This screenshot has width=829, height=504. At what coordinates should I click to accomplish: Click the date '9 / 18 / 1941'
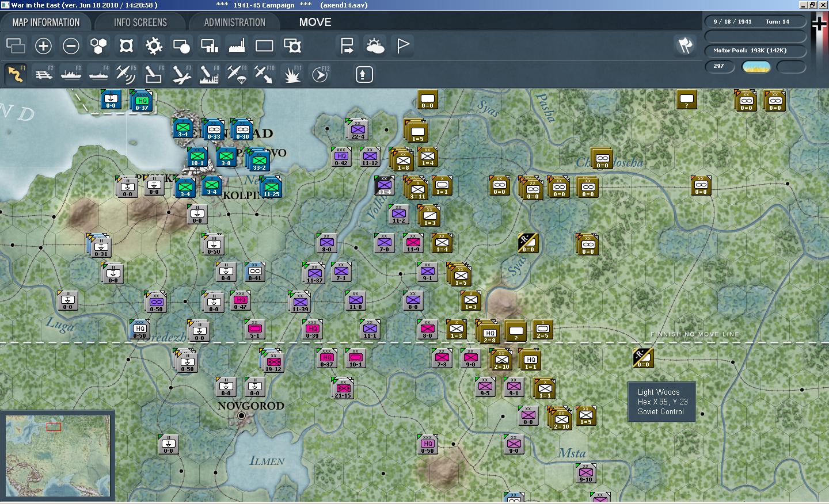[x=732, y=22]
